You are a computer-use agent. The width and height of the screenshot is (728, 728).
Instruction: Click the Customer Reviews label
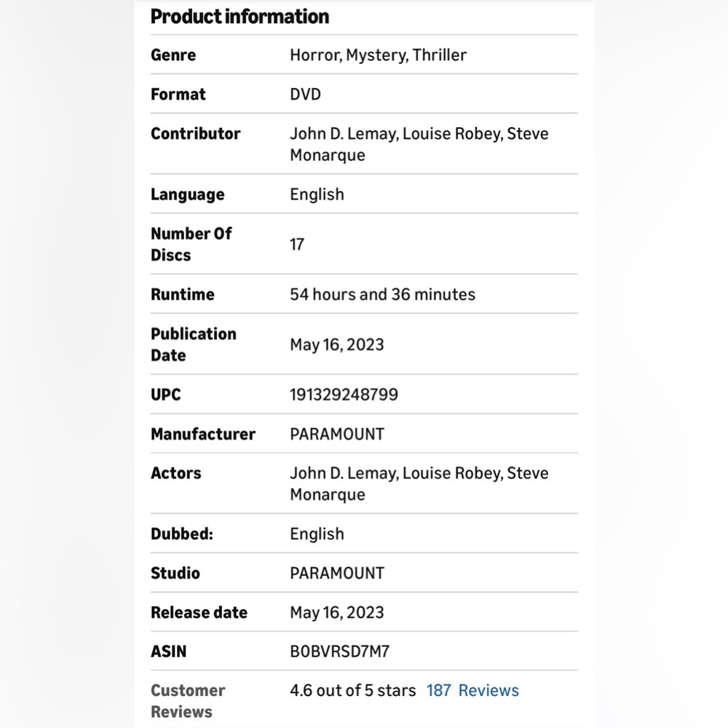pos(188,701)
